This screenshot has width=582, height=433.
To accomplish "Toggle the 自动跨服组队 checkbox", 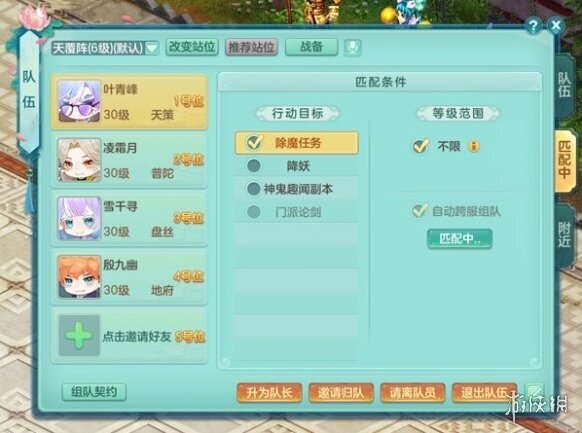I will (419, 211).
